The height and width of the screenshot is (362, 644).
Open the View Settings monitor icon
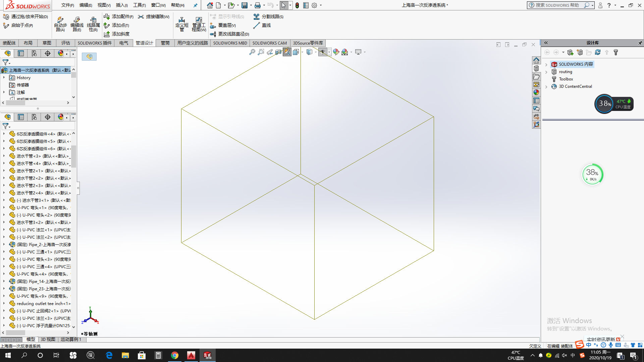point(358,52)
